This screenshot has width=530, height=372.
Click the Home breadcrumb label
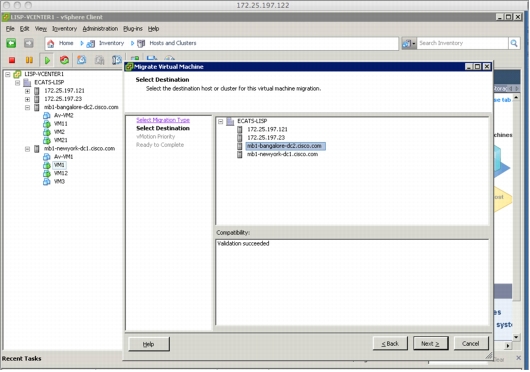pyautogui.click(x=66, y=43)
